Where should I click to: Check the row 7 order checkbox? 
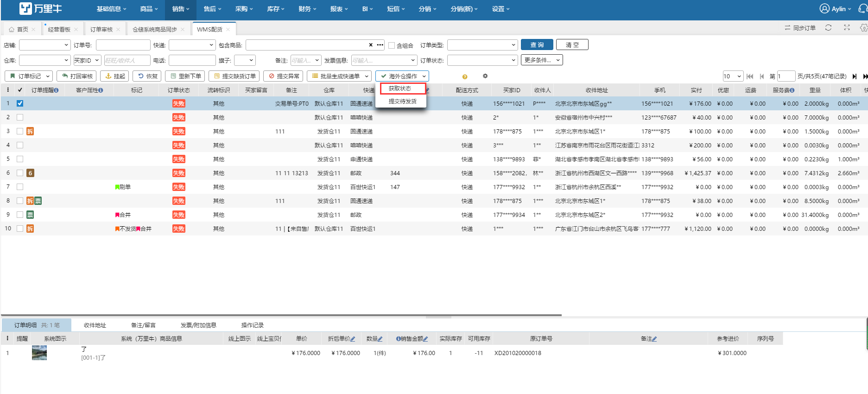click(20, 187)
